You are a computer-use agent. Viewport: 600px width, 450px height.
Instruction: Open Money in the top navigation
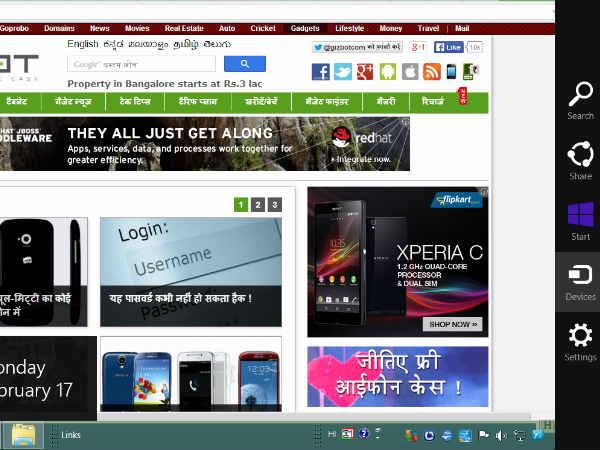[391, 28]
